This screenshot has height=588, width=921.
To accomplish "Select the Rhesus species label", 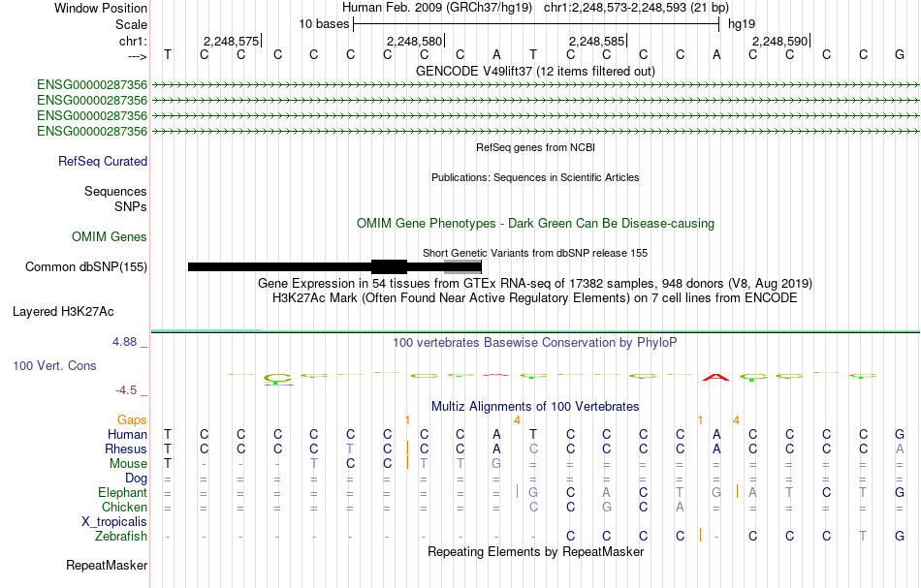I will click(126, 449).
